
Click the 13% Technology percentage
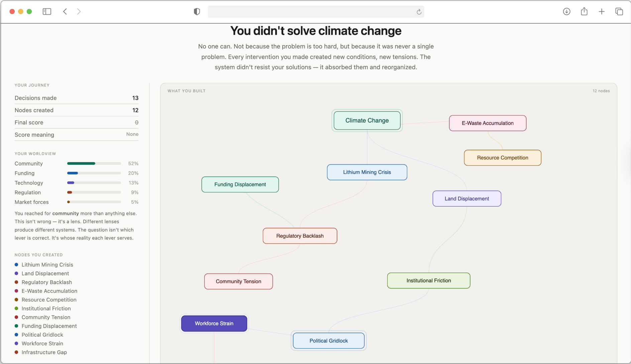coord(133,183)
